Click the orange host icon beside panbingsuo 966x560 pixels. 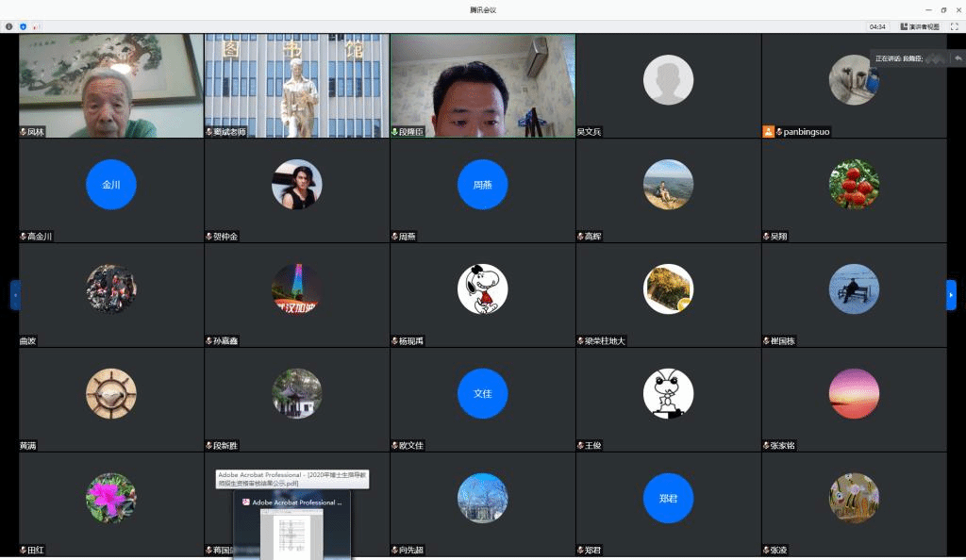[x=768, y=132]
